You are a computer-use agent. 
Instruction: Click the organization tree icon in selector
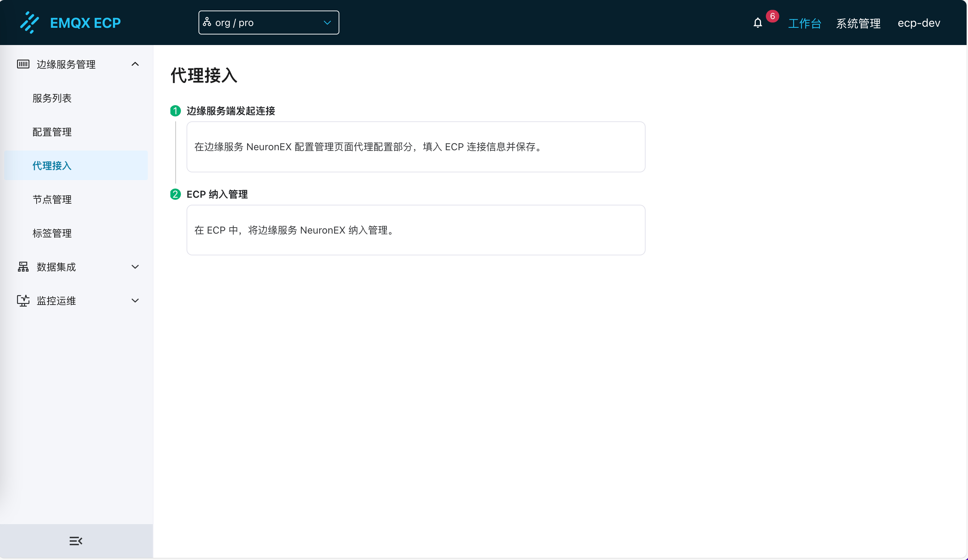pos(207,22)
